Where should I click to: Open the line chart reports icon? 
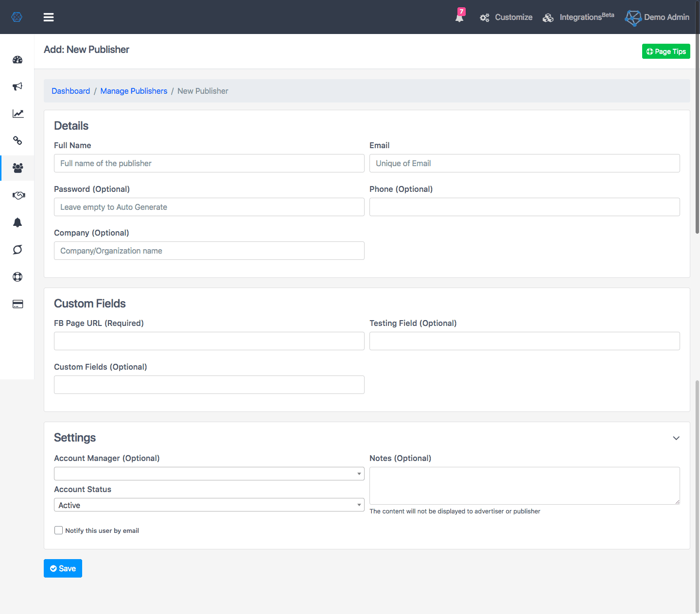[17, 114]
